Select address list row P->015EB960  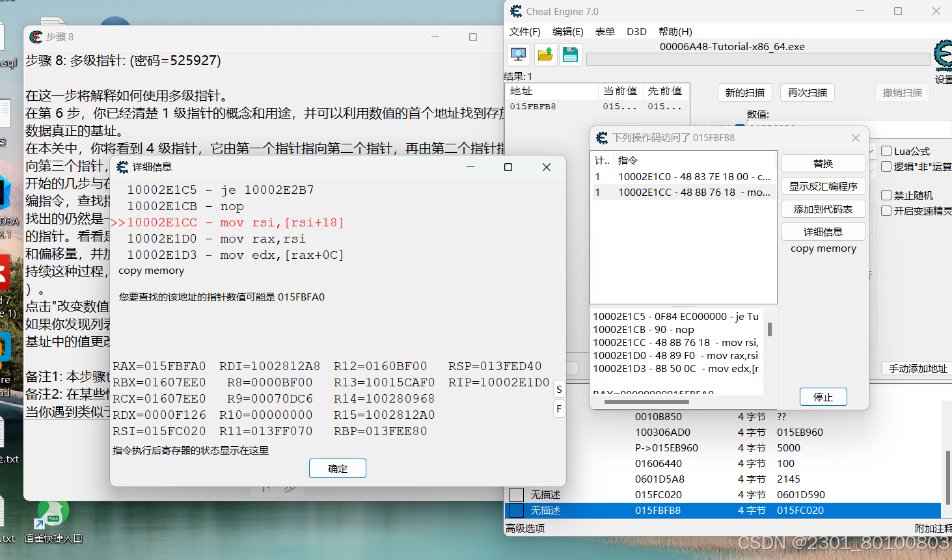tap(722, 448)
